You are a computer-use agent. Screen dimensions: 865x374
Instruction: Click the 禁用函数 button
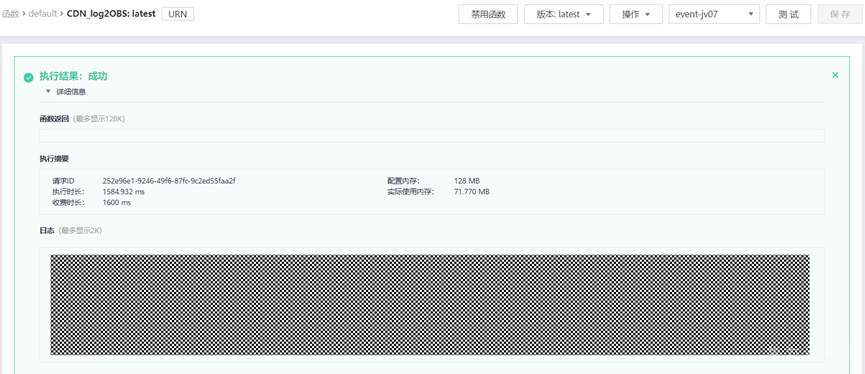tap(488, 14)
